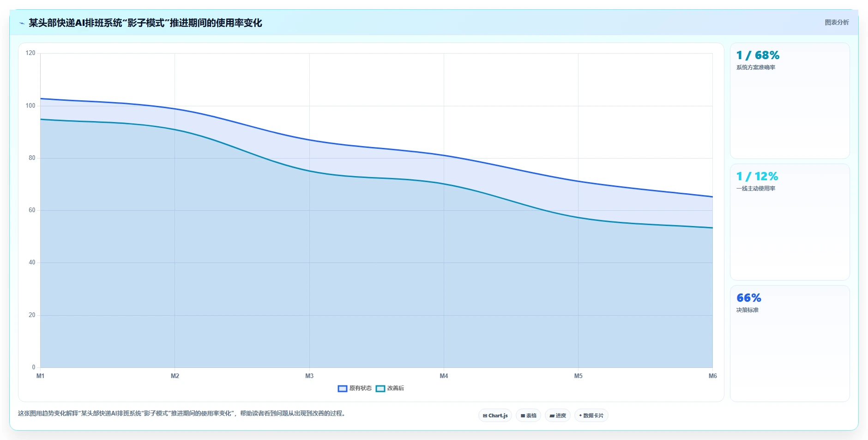Select the 进度 tag
Viewport: 868px width, 440px height.
coord(558,416)
